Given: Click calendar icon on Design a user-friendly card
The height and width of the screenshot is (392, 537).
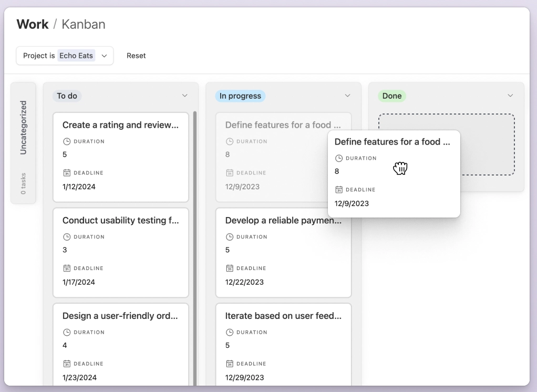Looking at the screenshot, I should (x=66, y=364).
